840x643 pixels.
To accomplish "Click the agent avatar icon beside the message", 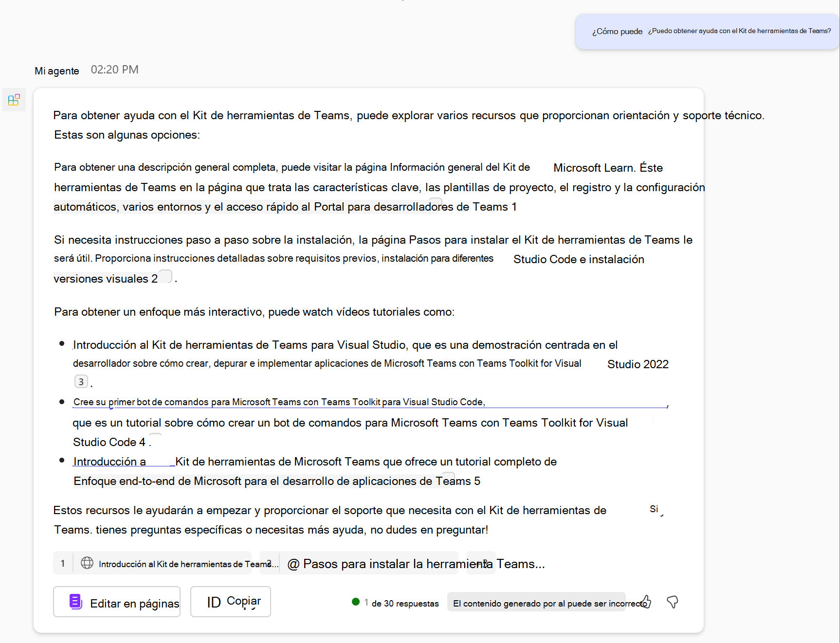I will pyautogui.click(x=14, y=100).
